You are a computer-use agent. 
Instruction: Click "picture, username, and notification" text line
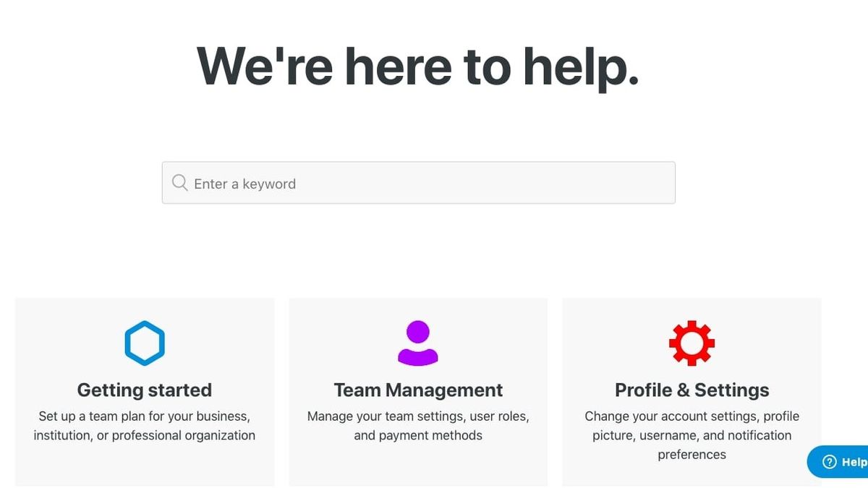692,435
